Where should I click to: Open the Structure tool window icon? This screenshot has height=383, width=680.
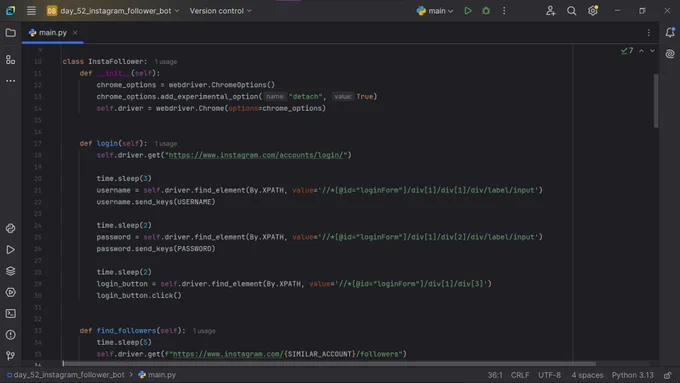pyautogui.click(x=10, y=60)
